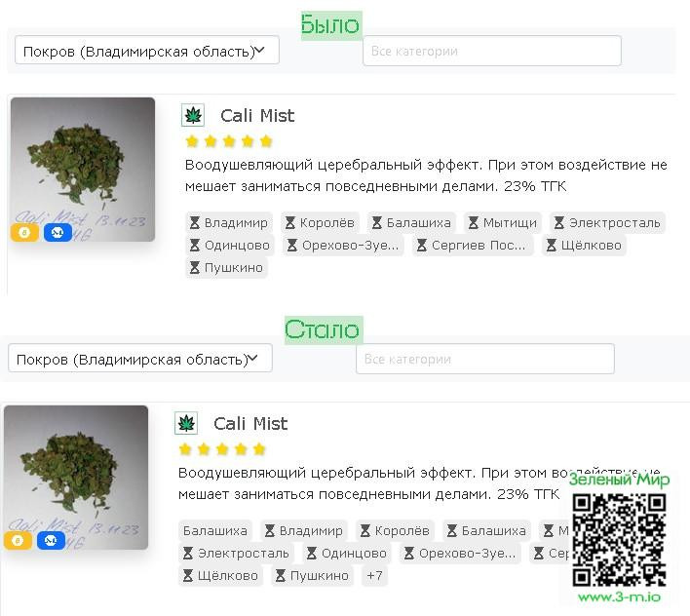Viewport: 690px width, 616px height.
Task: Select the Пушкино tag in top listing
Action: coord(226,267)
